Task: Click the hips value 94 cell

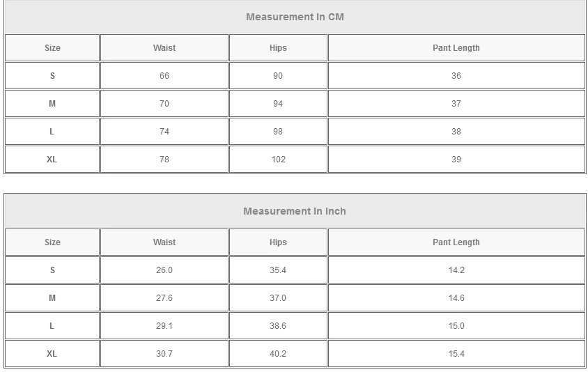Action: (278, 104)
